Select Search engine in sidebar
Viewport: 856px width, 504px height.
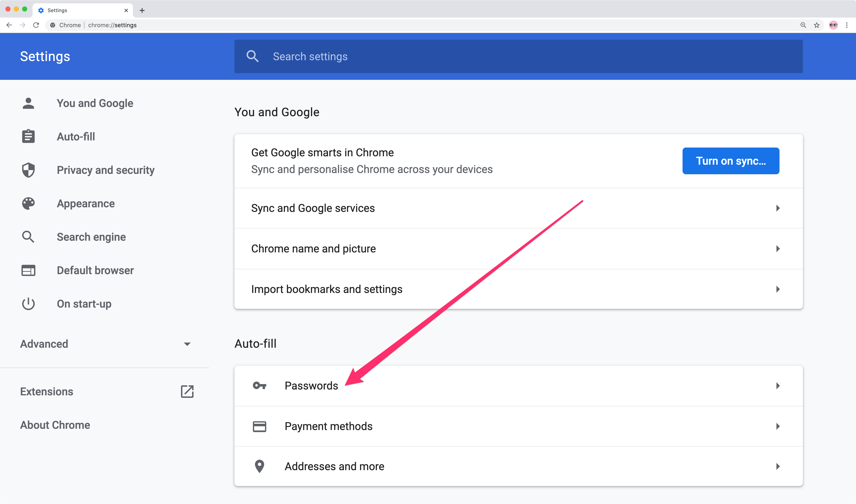pos(91,237)
